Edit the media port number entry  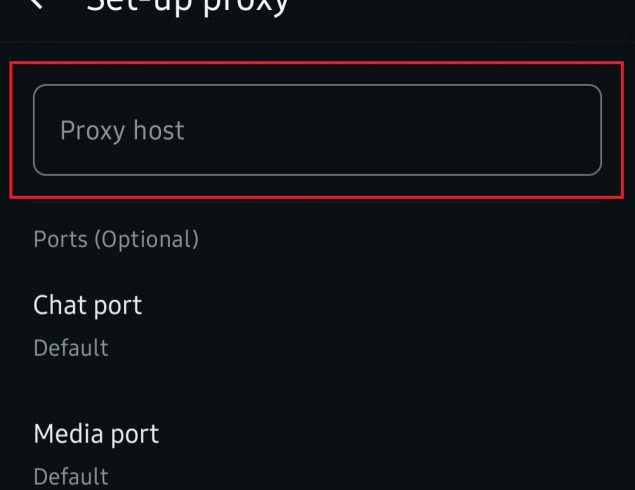coord(96,454)
